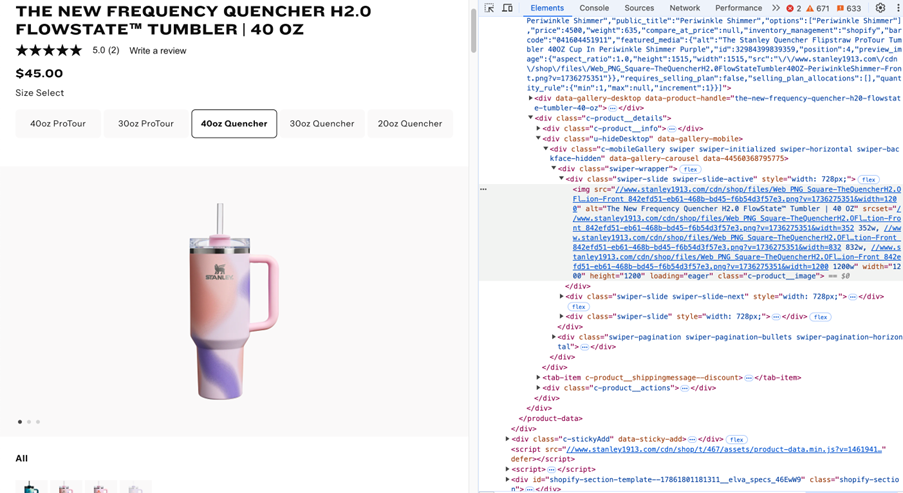Click the Size Select label

click(40, 93)
